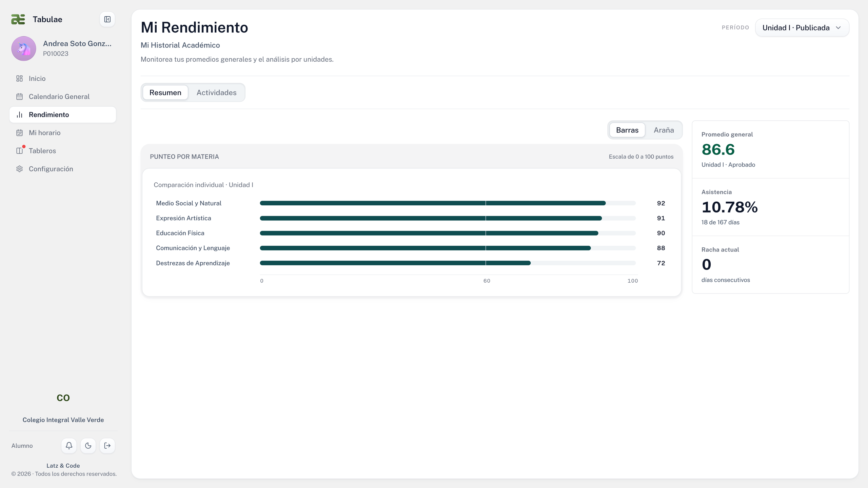Click the Expresión Artística bar

[x=431, y=218]
